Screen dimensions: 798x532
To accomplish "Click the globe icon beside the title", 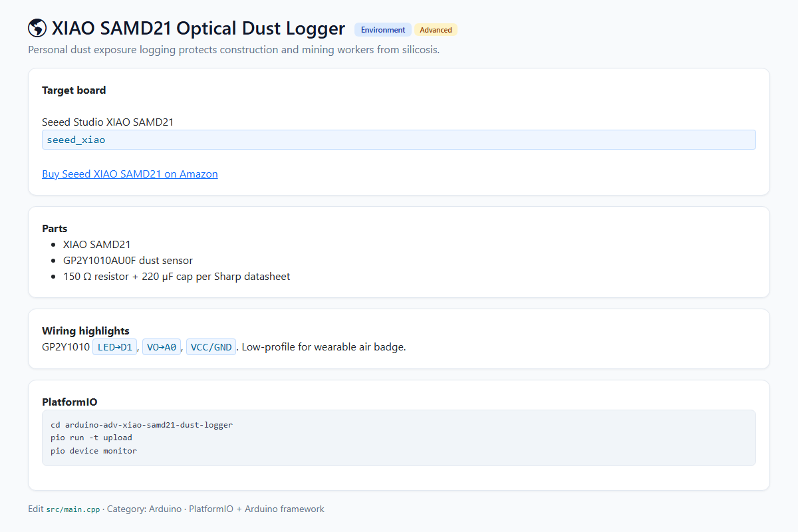I will (37, 29).
